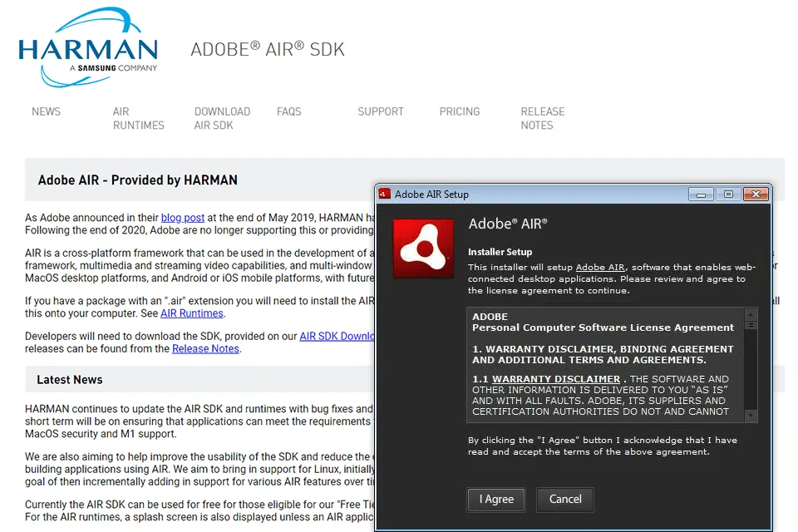Open the RELEASE NOTES menu item
Viewport: 798px width, 532px height.
[543, 118]
